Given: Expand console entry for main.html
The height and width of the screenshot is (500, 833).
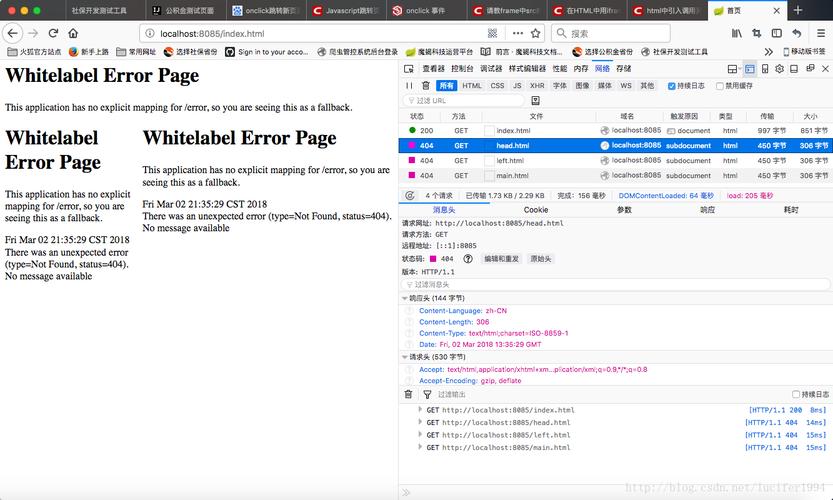Looking at the screenshot, I should click(x=420, y=447).
